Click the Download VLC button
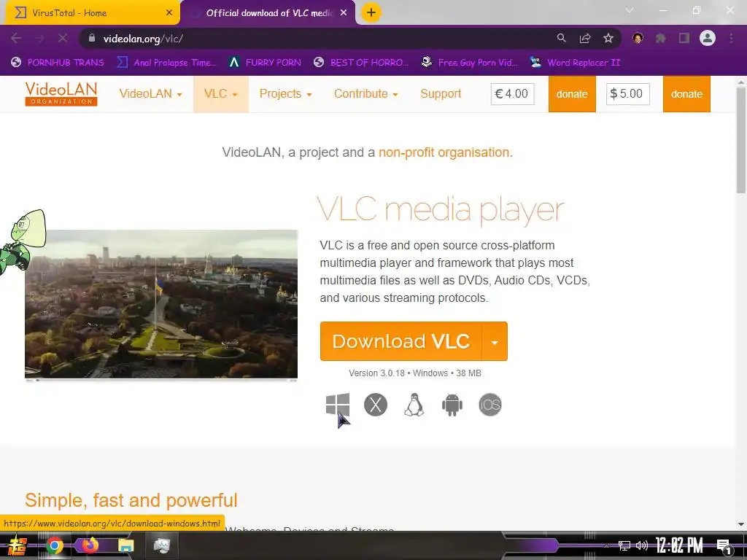Viewport: 747px width, 560px height. click(401, 341)
